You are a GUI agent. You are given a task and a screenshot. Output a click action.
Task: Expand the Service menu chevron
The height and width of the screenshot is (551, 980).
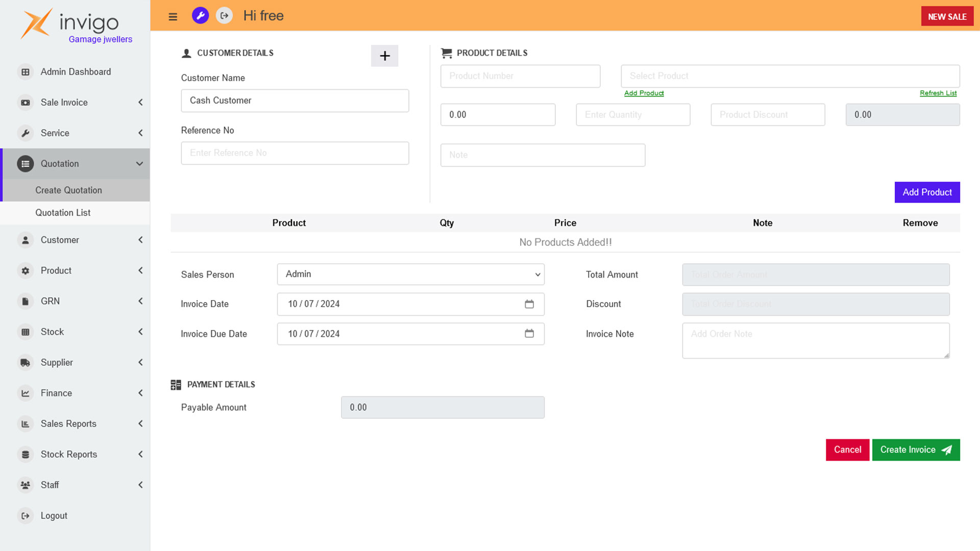coord(140,133)
